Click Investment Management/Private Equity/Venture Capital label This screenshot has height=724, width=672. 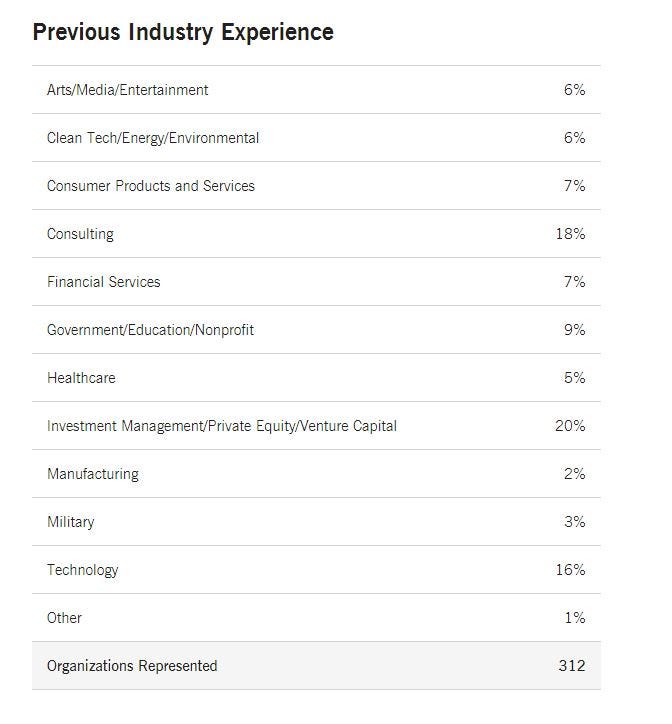click(222, 426)
